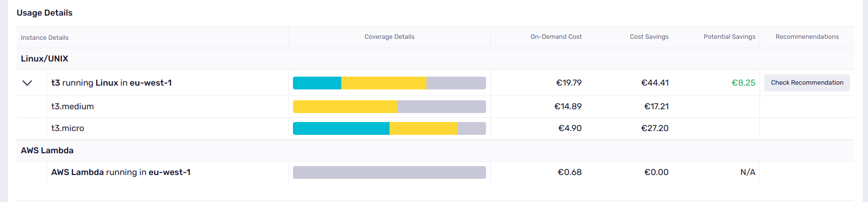This screenshot has width=868, height=202.
Task: Click AWS Lambda running in eu-west-1 row
Action: (121, 172)
